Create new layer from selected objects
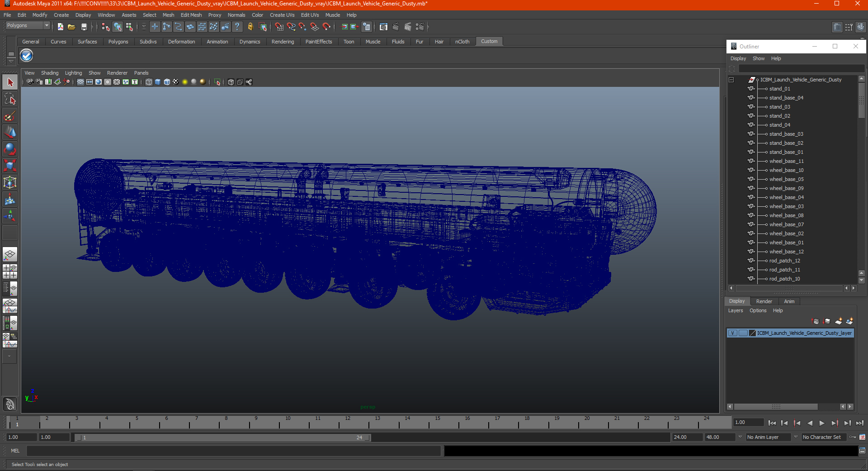Screen dimensions: 868x471 (x=849, y=321)
